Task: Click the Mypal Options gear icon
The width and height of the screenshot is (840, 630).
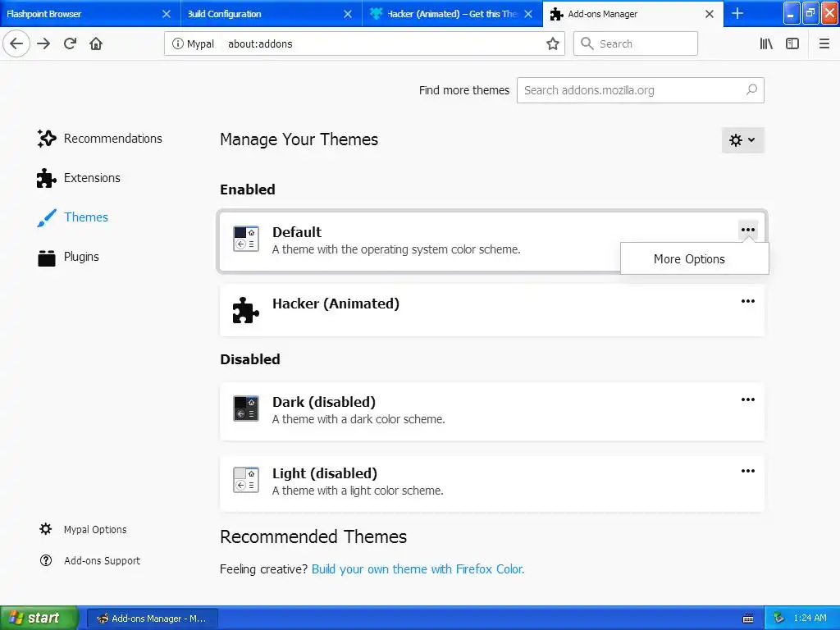Action: click(x=46, y=529)
